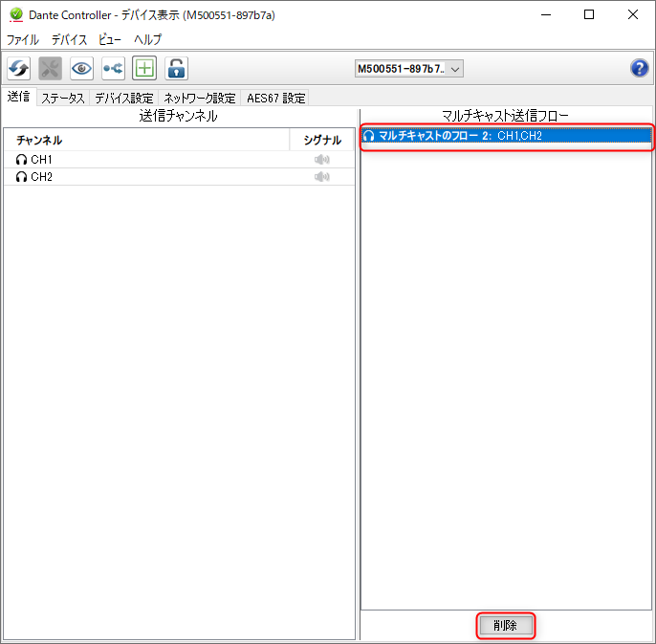Click the Refresh device toolbar icon
The width and height of the screenshot is (656, 644).
tap(19, 68)
